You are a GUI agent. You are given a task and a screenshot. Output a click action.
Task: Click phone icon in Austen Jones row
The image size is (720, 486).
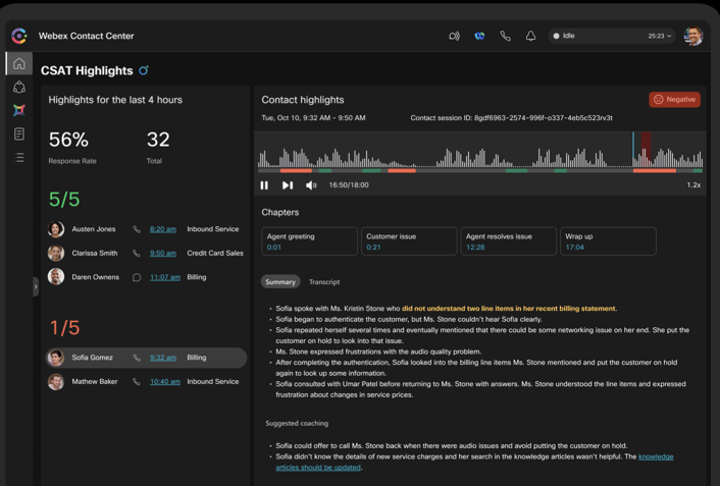(x=136, y=229)
